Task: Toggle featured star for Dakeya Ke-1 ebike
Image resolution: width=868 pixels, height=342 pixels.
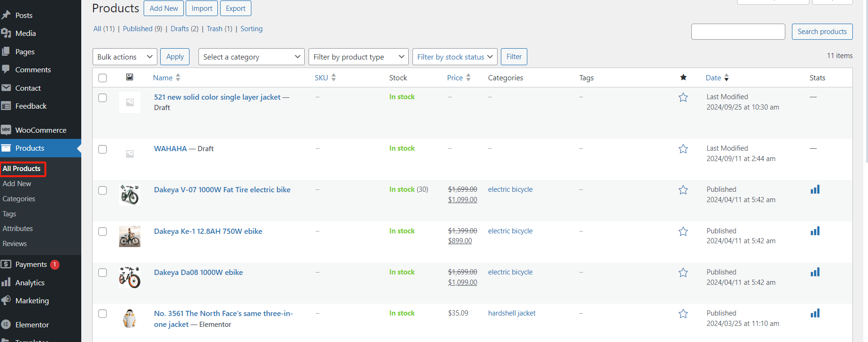Action: (683, 231)
